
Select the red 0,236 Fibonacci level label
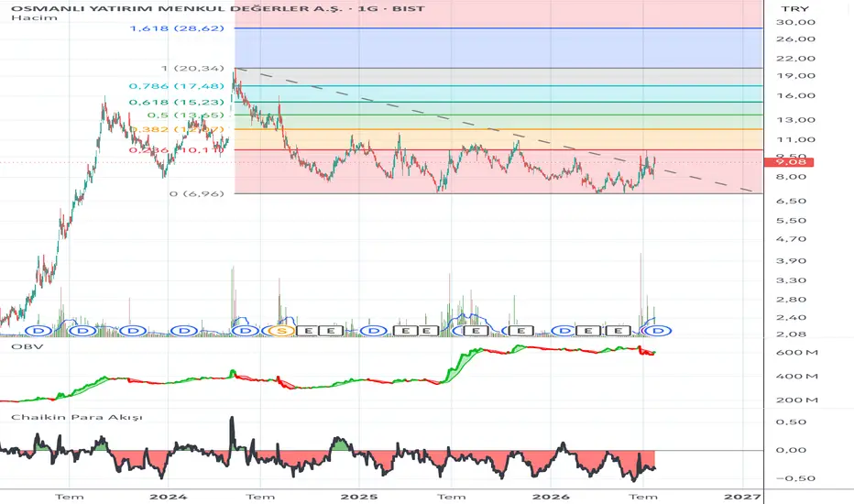(178, 150)
